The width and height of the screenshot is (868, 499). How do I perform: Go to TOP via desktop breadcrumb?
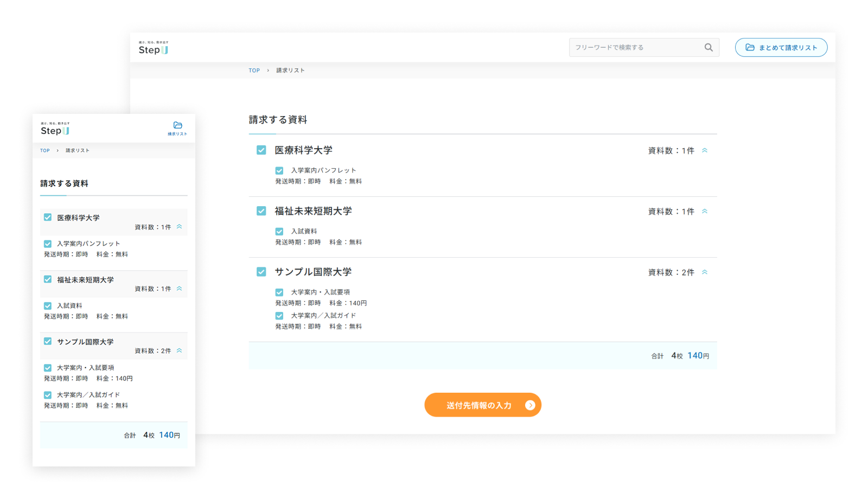254,71
